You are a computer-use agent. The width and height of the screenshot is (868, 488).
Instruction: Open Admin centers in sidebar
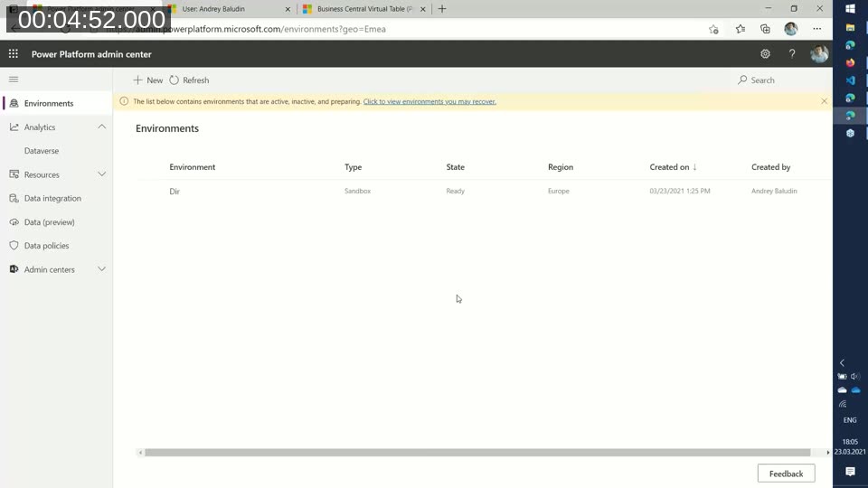(x=49, y=269)
